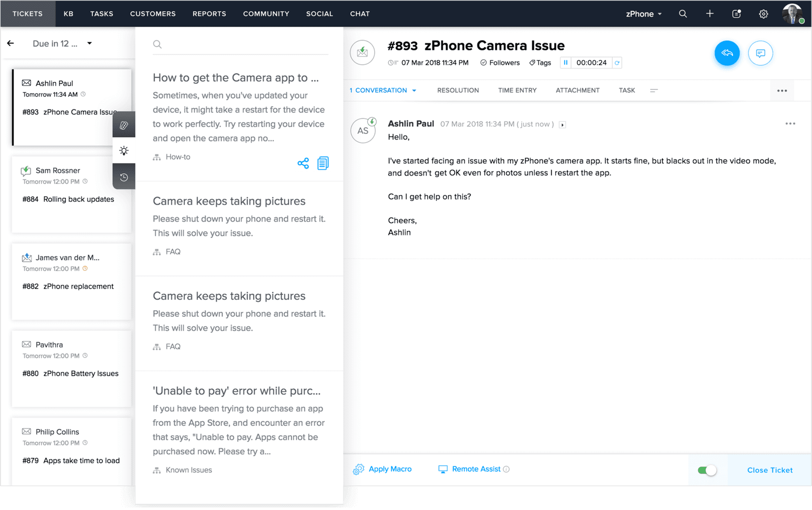Viewport: 812px width, 510px height.
Task: Click the ticket channel email icon by title
Action: tap(362, 53)
